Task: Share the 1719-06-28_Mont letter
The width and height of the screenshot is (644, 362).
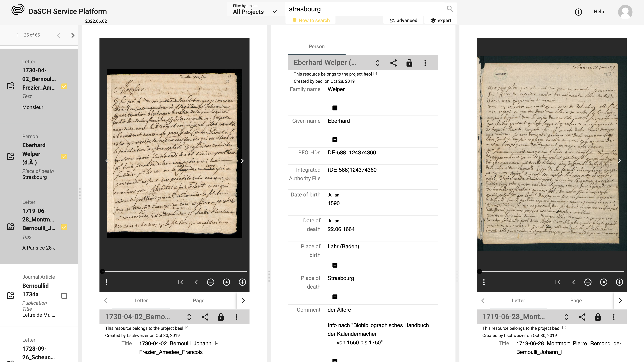Action: [x=582, y=317]
